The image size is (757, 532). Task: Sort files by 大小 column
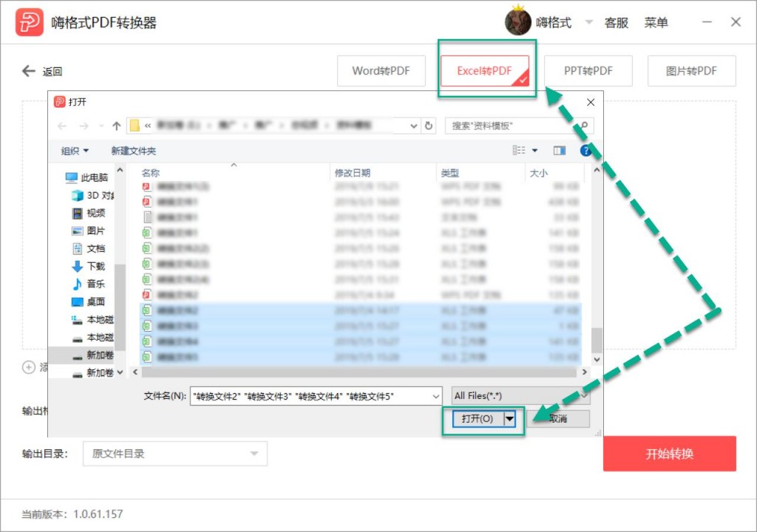pos(539,173)
